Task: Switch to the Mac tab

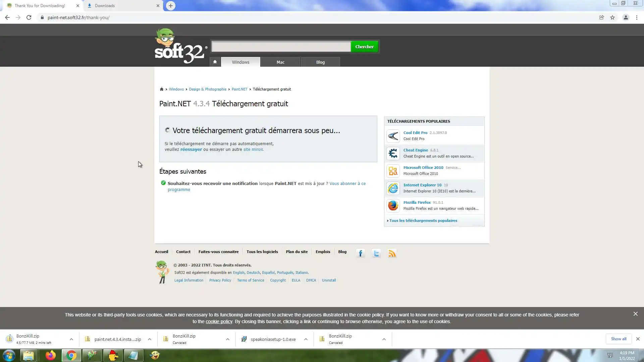Action: [x=280, y=62]
